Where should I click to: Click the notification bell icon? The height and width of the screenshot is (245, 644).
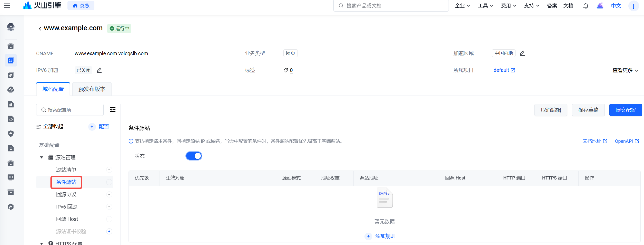586,6
